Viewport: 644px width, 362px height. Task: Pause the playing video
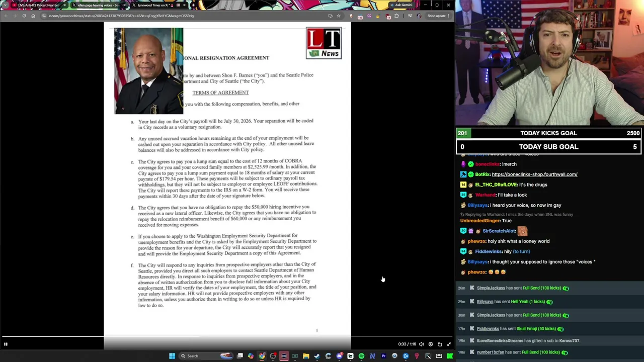tap(6, 344)
